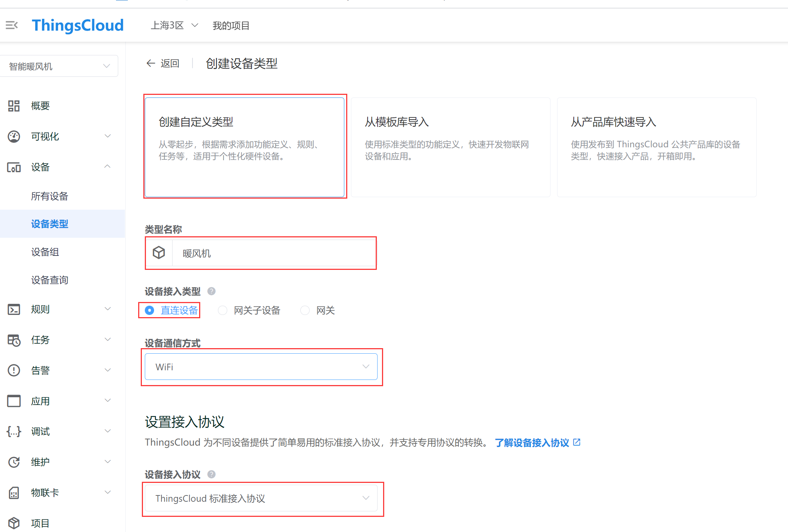This screenshot has width=788, height=532.
Task: Open ThingsCloud 标准接入协议 dropdown
Action: 261,498
